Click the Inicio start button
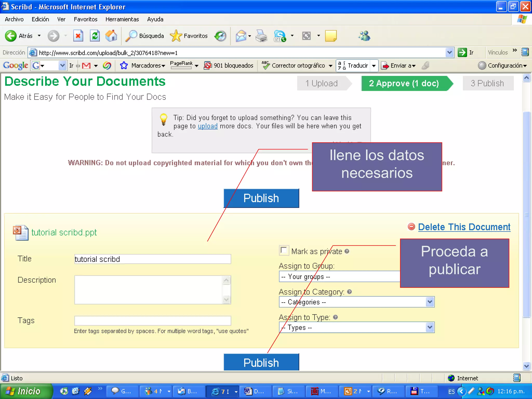532x399 pixels. (26, 391)
